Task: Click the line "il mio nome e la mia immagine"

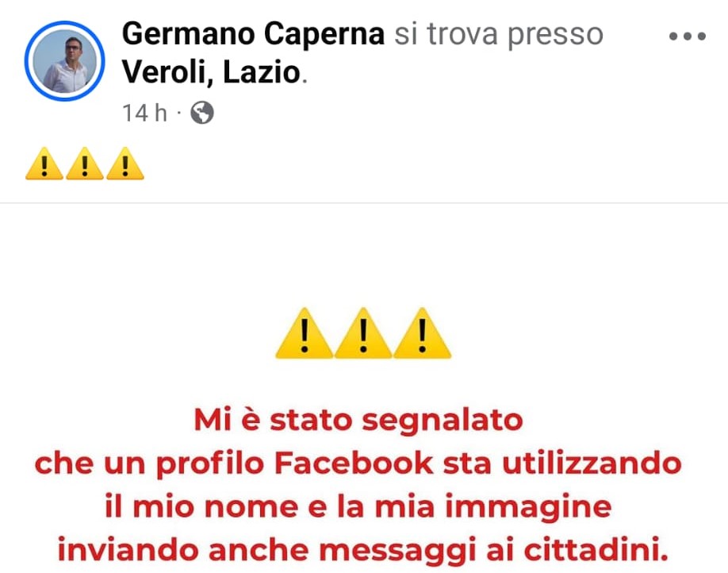Action: 358,507
